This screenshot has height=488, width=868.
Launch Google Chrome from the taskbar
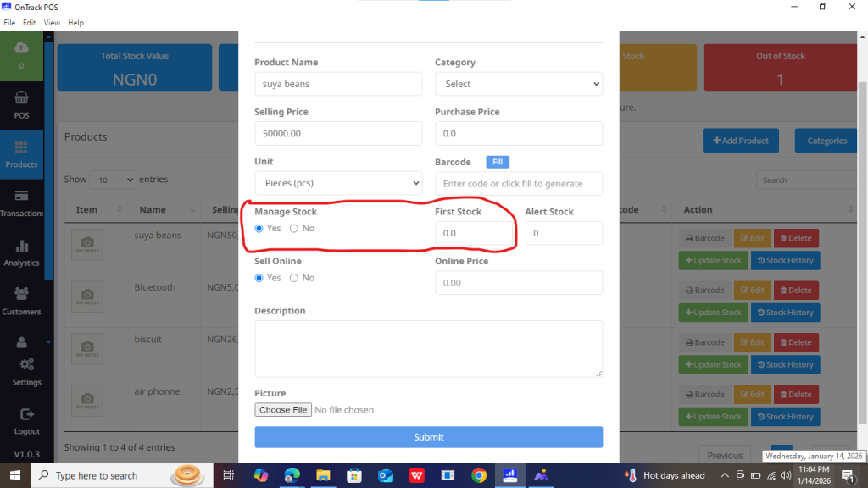pos(479,475)
